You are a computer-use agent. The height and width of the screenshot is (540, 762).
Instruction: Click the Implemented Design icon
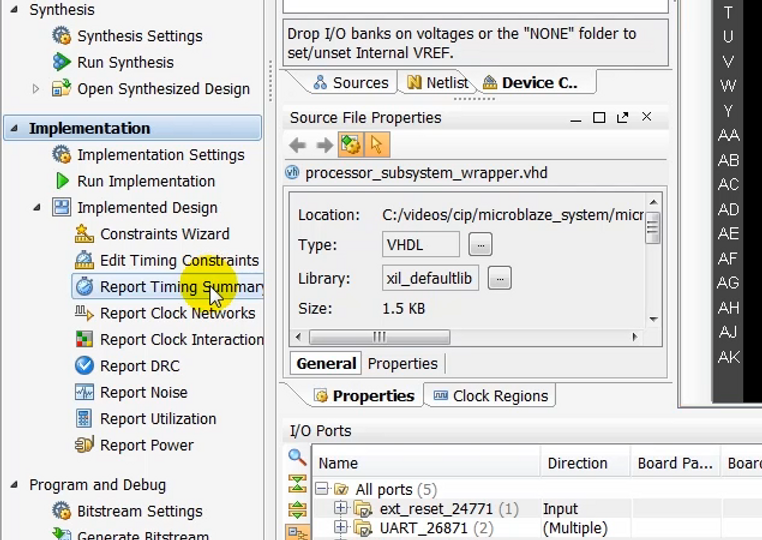click(x=61, y=208)
